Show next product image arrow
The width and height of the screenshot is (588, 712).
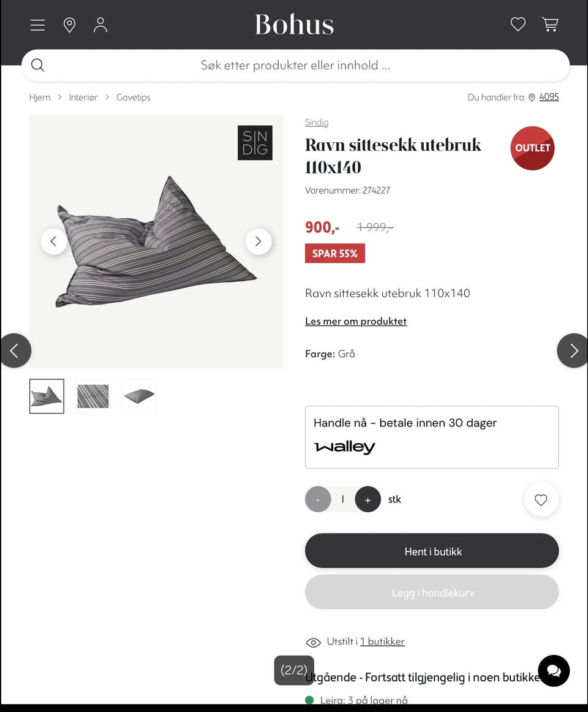pyautogui.click(x=258, y=241)
